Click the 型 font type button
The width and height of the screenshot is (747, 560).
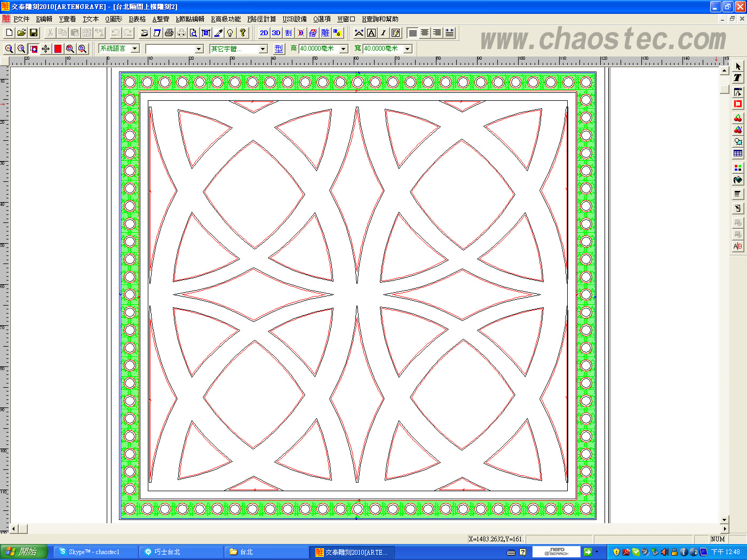pyautogui.click(x=279, y=49)
